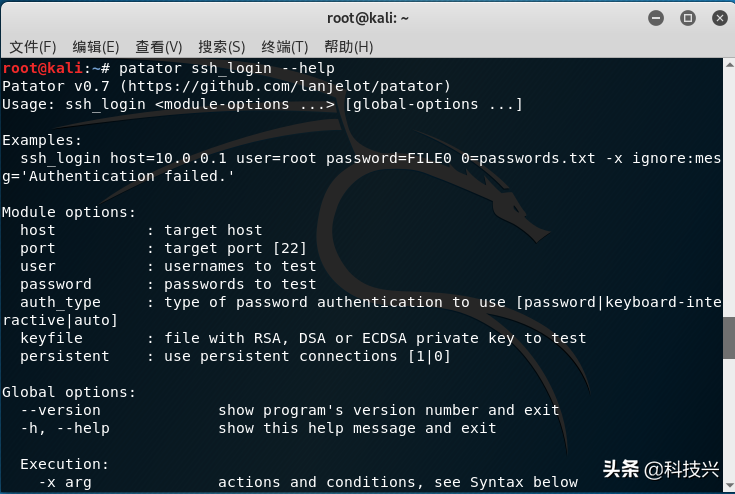
Task: Click the root@kali: ~ title bar
Action: 368,18
